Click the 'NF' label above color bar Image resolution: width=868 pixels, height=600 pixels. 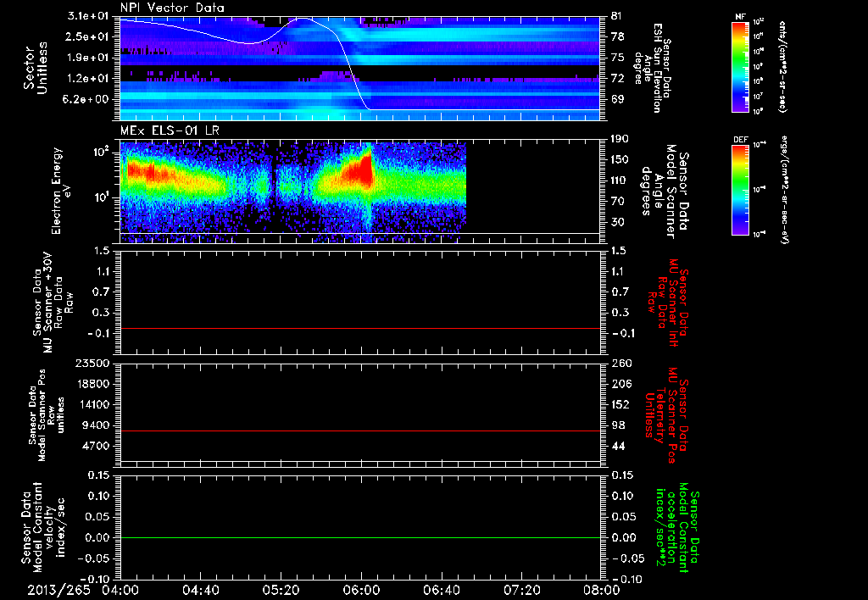point(740,17)
